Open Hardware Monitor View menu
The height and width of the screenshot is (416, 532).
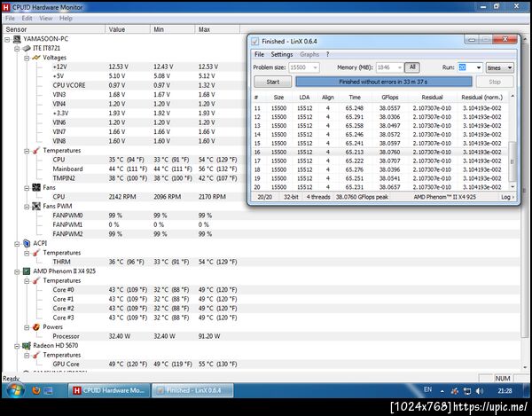click(46, 19)
